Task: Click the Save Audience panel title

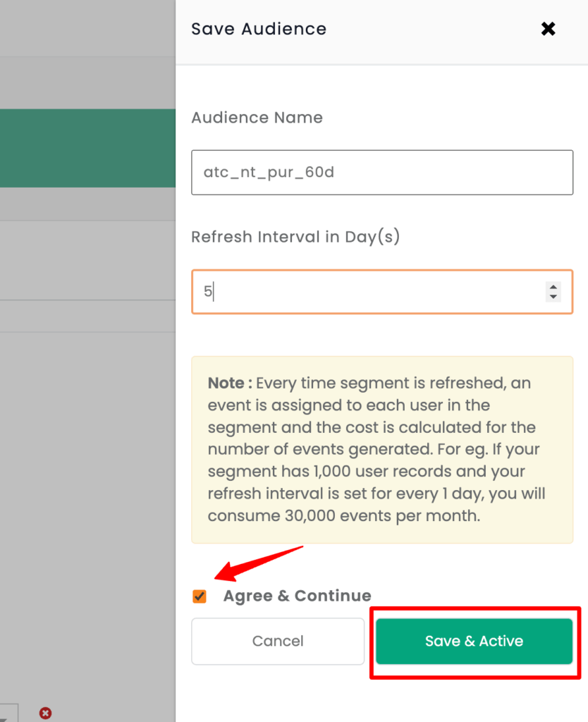Action: coord(259,29)
